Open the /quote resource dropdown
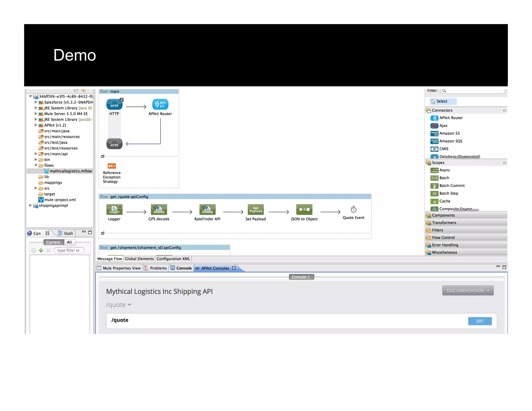The height and width of the screenshot is (411, 532). click(119, 305)
